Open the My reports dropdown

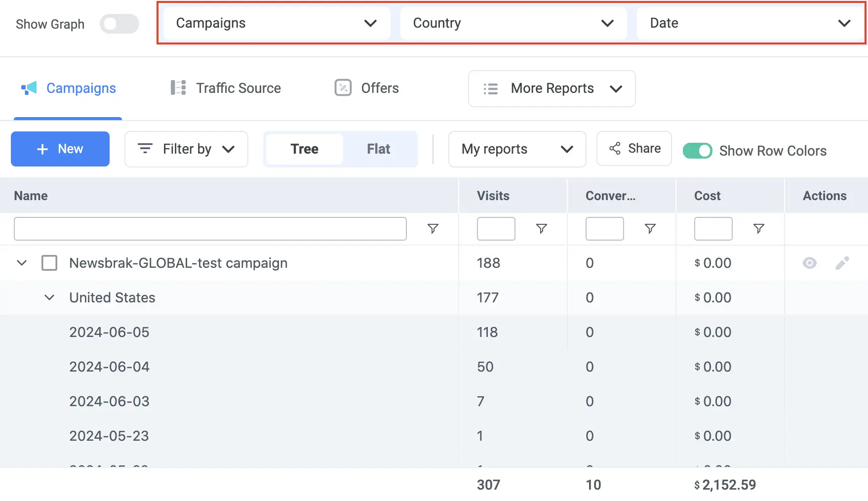[x=517, y=149]
